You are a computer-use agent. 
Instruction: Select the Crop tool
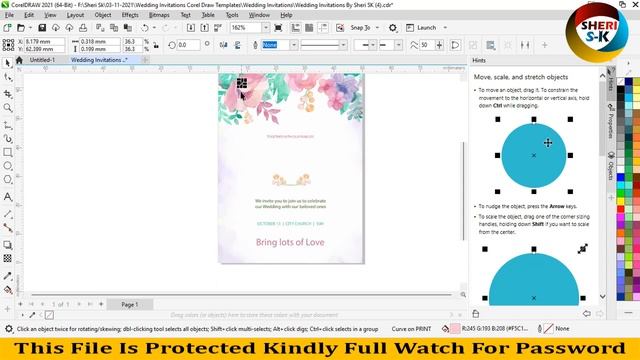pos(7,93)
